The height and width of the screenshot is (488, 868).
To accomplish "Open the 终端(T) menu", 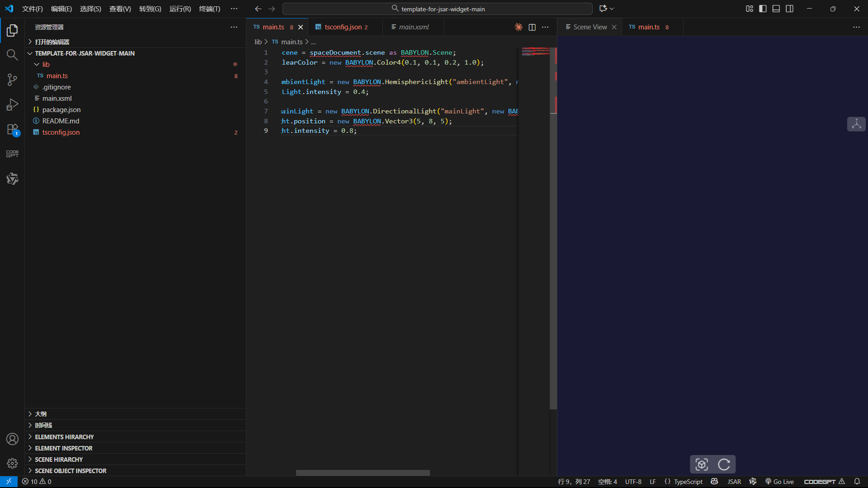I will click(x=209, y=9).
